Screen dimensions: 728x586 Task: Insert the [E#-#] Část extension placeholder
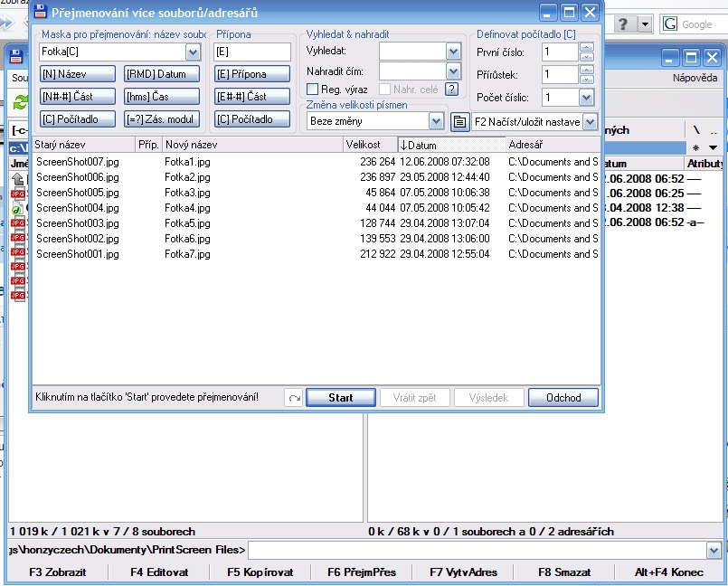coord(252,97)
